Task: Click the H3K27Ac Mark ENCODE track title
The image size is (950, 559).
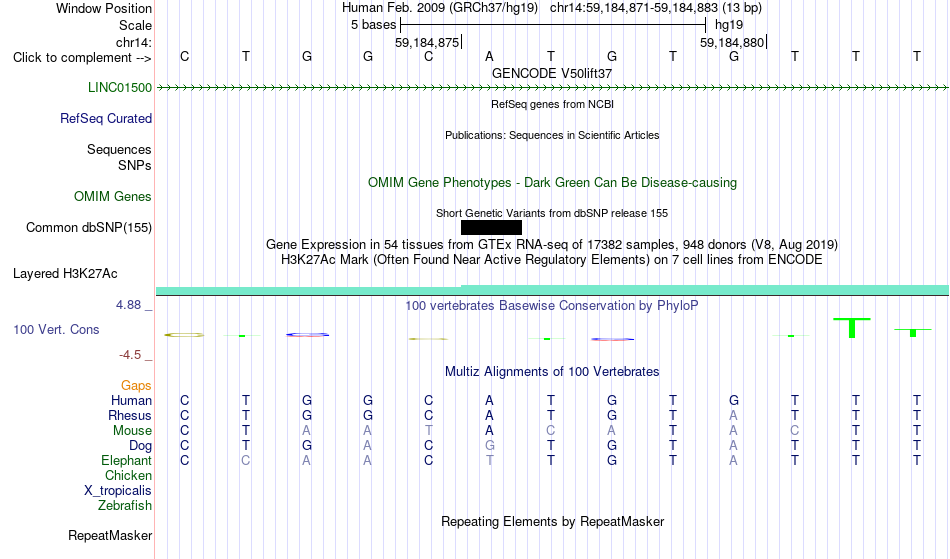Action: point(552,260)
